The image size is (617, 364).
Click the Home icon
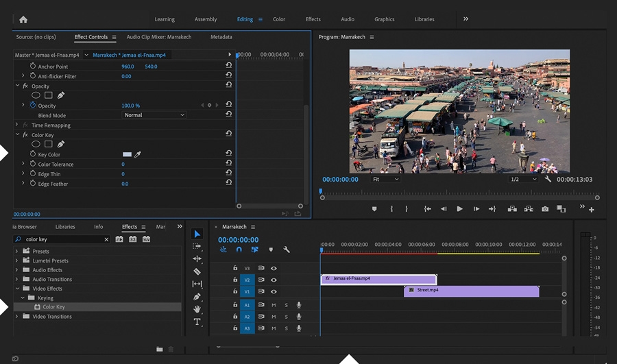coord(23,19)
